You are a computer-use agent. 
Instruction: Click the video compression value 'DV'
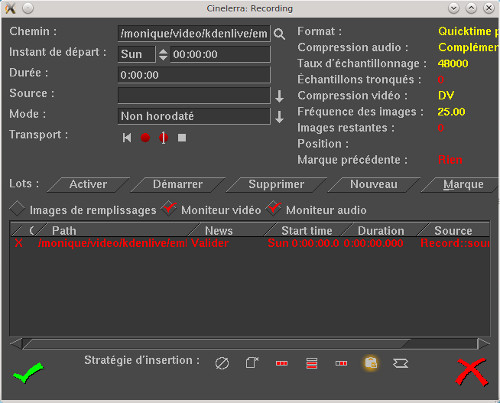(x=446, y=96)
